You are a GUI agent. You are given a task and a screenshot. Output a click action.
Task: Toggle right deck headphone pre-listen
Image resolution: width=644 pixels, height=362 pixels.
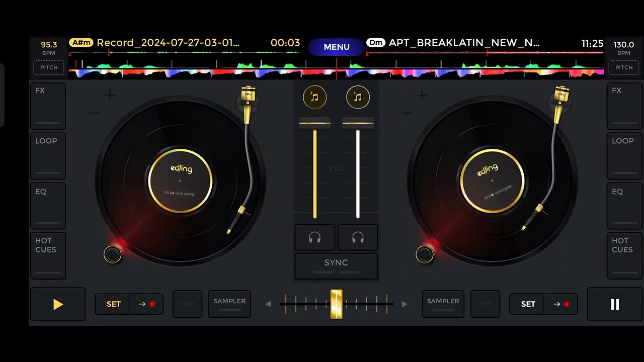click(358, 237)
